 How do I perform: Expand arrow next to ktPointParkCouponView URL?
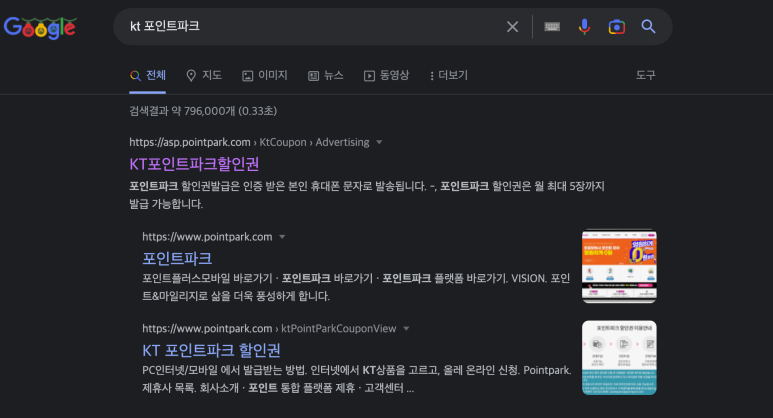pos(406,328)
